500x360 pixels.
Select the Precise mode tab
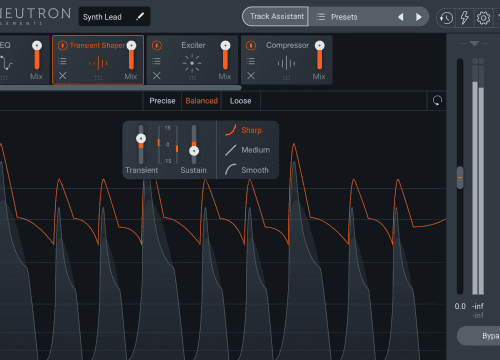162,101
